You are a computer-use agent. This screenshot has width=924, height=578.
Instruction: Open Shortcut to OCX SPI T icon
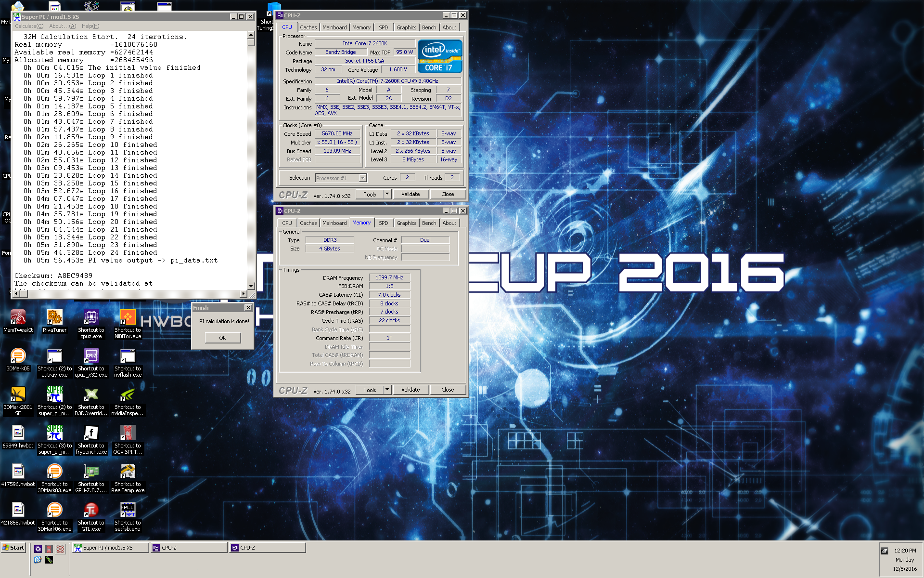[128, 440]
